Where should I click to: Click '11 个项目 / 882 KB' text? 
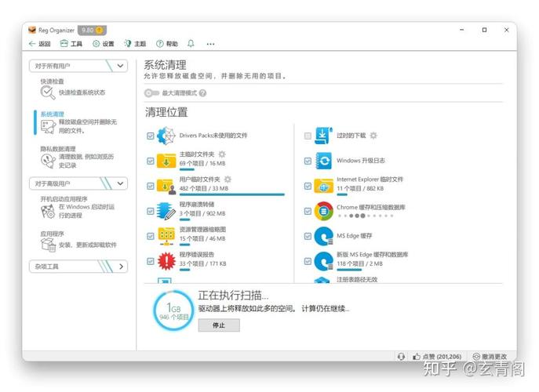point(360,188)
